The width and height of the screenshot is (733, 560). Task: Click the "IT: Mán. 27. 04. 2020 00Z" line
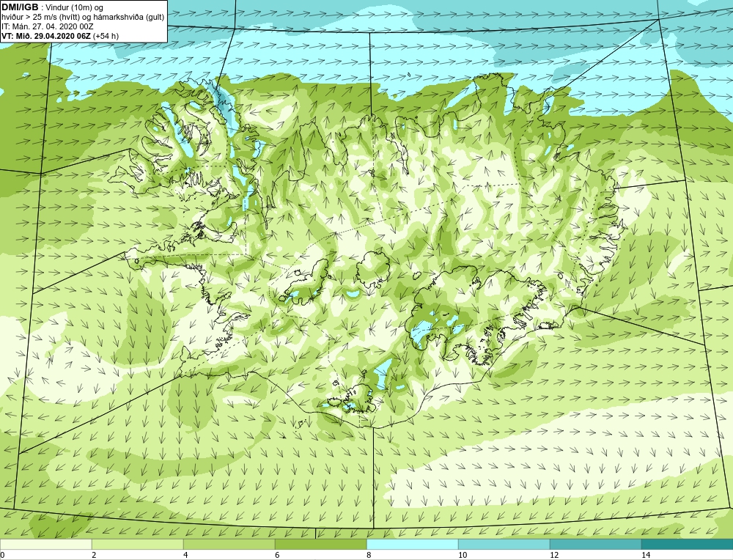coord(47,26)
